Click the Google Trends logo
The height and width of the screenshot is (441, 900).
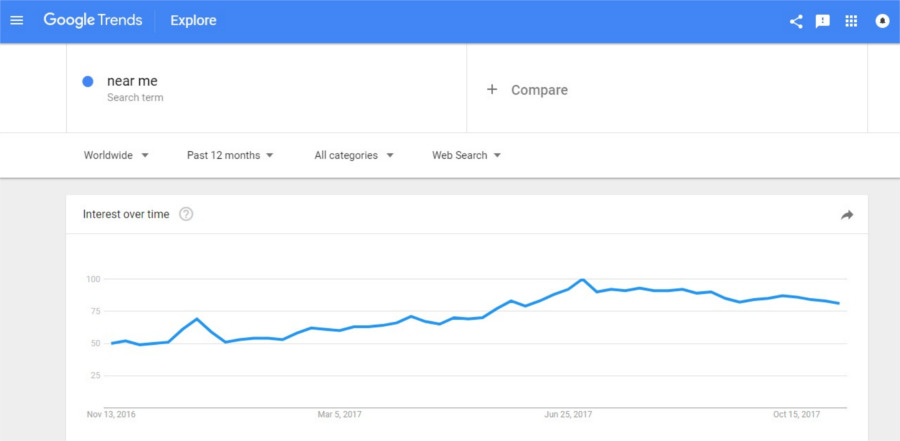tap(92, 20)
